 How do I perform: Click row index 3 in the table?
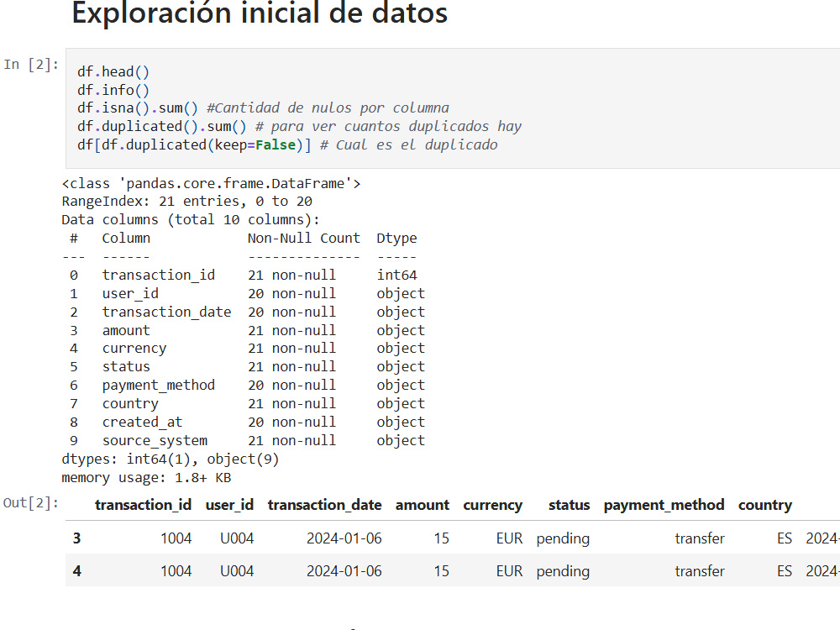pos(76,538)
